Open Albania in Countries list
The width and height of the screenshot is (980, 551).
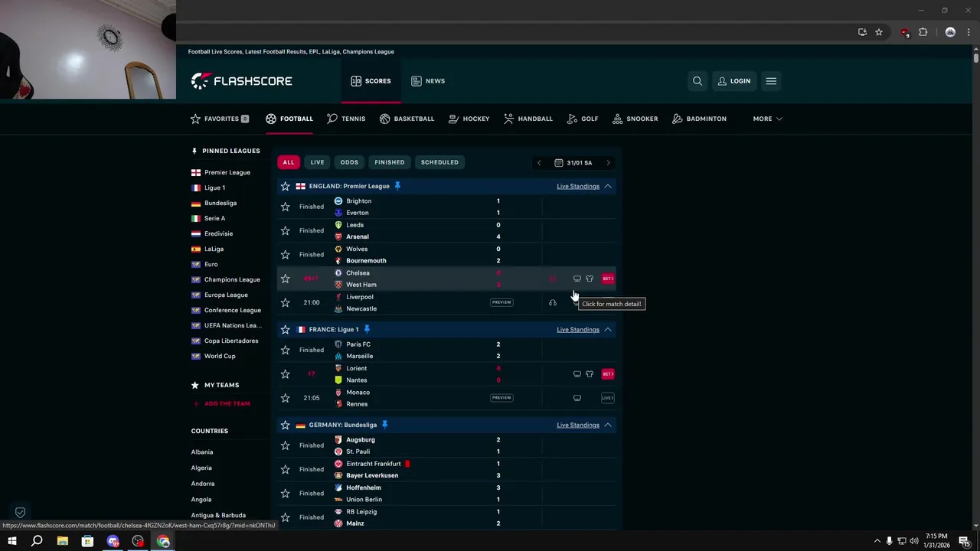202,452
